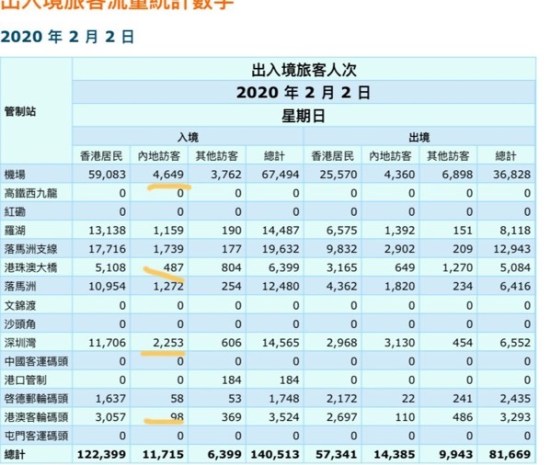Screen dimensions: 550x465
Task: Select the value 3,524 in 港澳客輪碼頭 row
Action: point(284,417)
